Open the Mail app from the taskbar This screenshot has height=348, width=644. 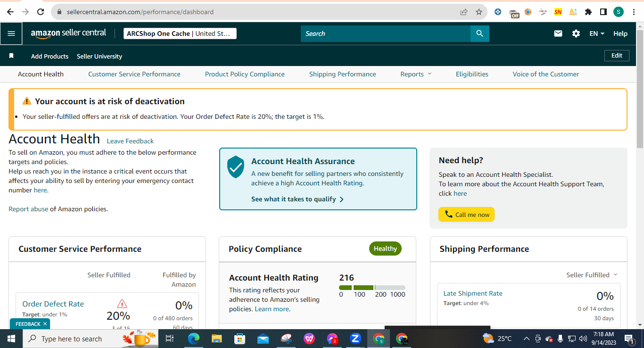pyautogui.click(x=263, y=339)
